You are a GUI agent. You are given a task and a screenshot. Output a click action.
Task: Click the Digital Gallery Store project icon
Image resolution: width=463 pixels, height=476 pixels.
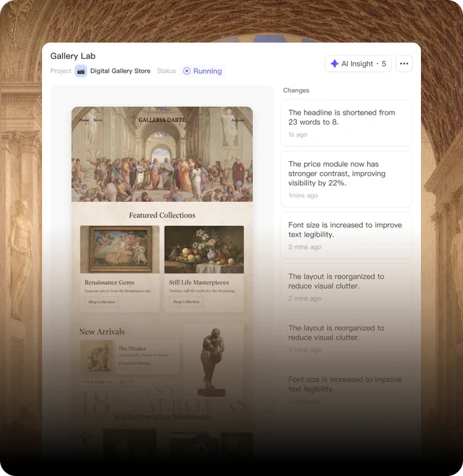(81, 71)
